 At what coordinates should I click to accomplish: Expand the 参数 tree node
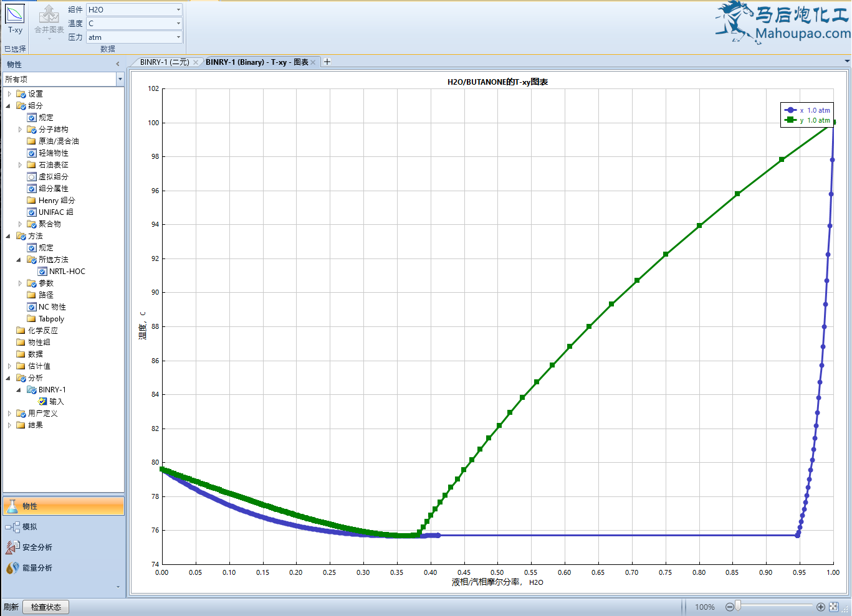[x=20, y=283]
